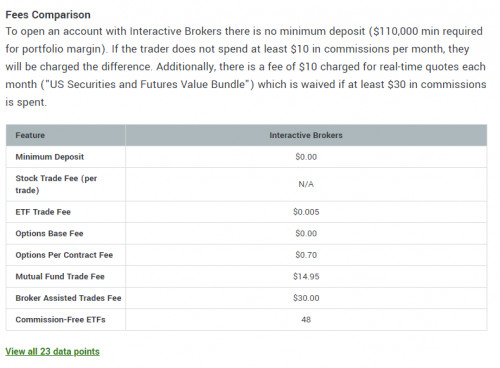Click the Broker Assisted Trades Fee label

(x=68, y=298)
